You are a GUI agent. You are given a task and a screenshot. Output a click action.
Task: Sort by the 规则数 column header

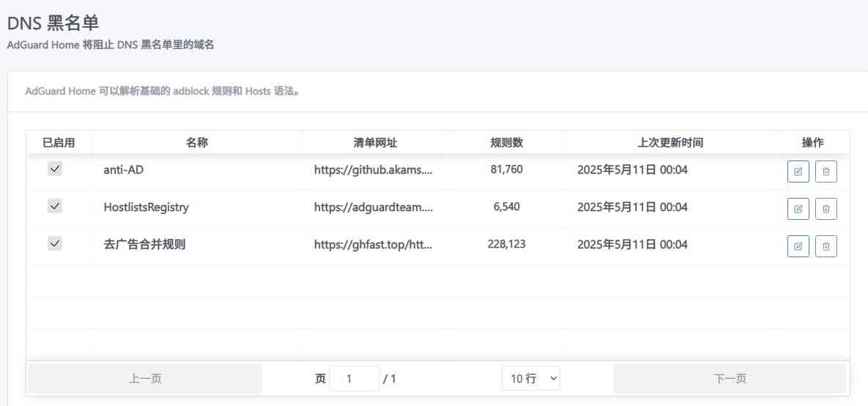[x=506, y=142]
